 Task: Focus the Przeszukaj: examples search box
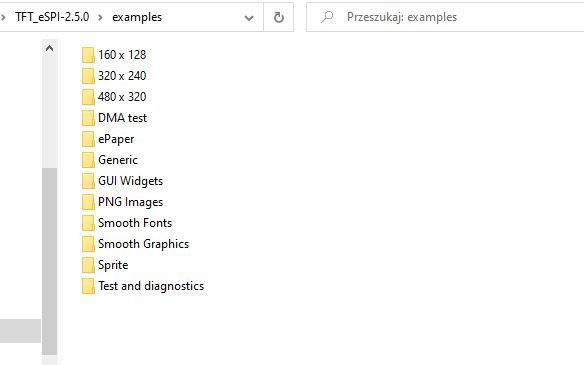click(445, 17)
